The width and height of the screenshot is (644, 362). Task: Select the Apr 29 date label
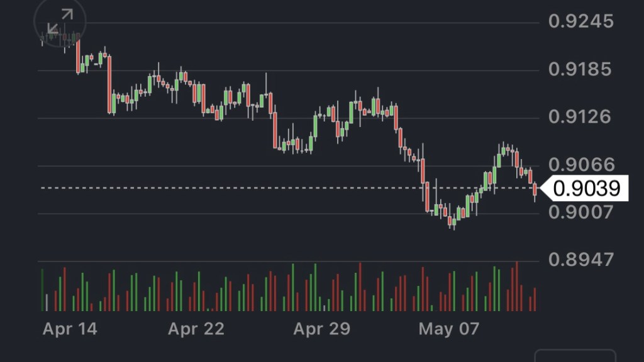(321, 329)
